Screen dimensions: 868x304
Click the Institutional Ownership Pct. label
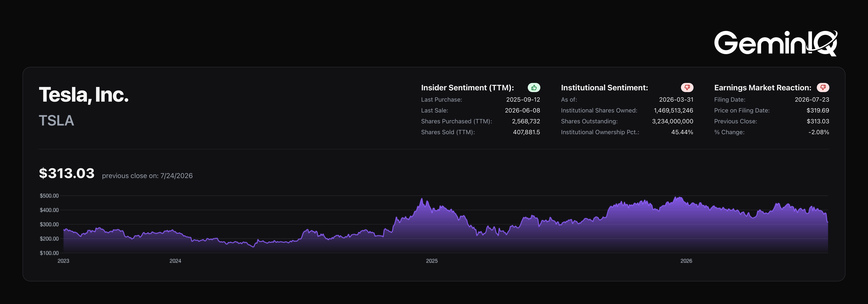[600, 132]
